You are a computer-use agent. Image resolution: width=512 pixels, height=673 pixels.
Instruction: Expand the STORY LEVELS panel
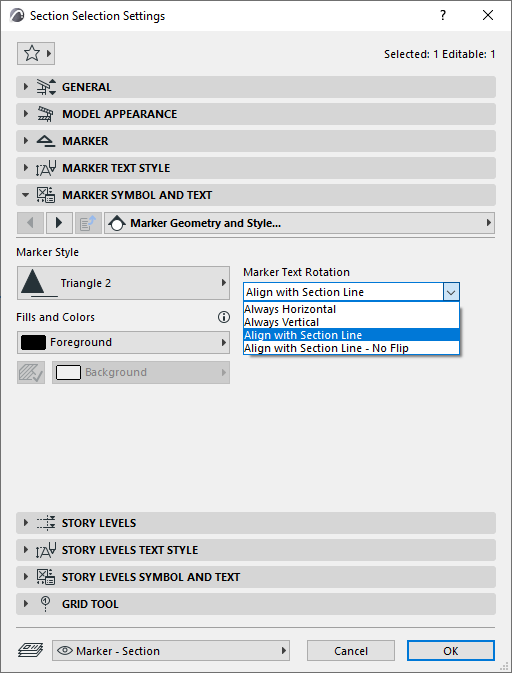coord(256,523)
